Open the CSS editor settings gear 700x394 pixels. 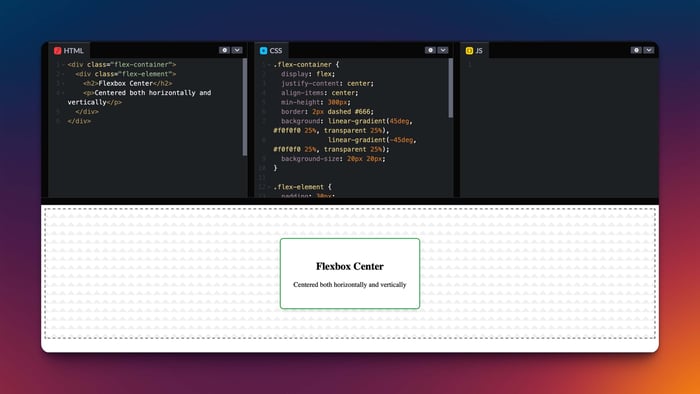coord(430,50)
